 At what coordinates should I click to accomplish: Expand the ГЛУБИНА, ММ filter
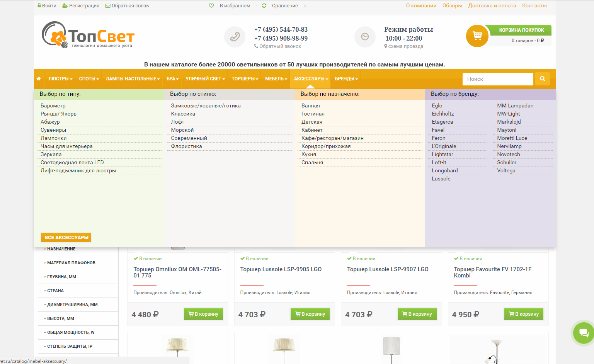(78, 277)
